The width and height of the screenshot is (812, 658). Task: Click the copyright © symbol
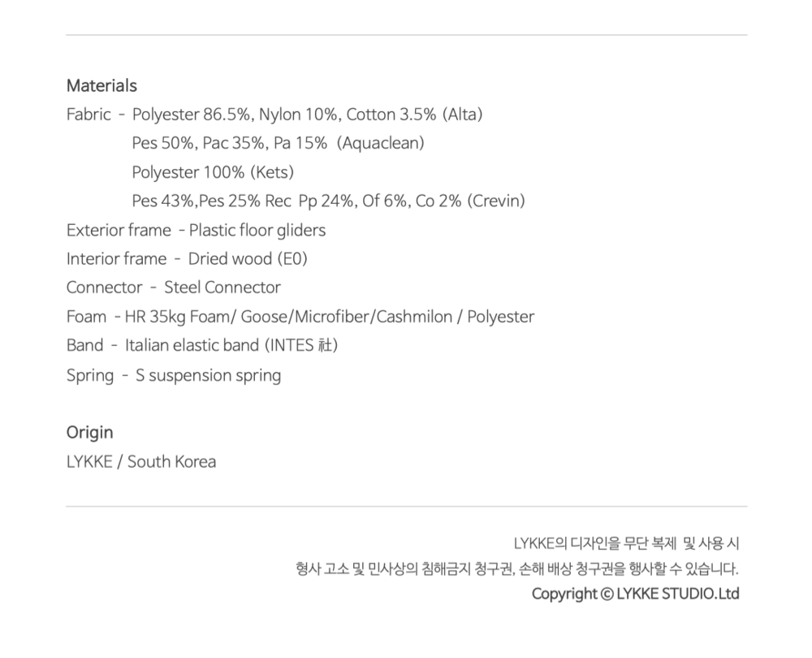pos(607,594)
